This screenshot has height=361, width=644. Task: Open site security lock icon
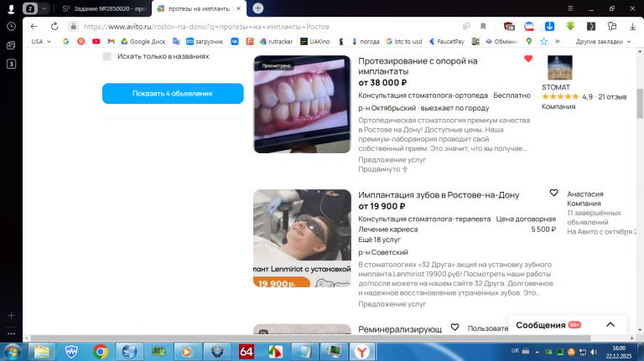click(73, 26)
